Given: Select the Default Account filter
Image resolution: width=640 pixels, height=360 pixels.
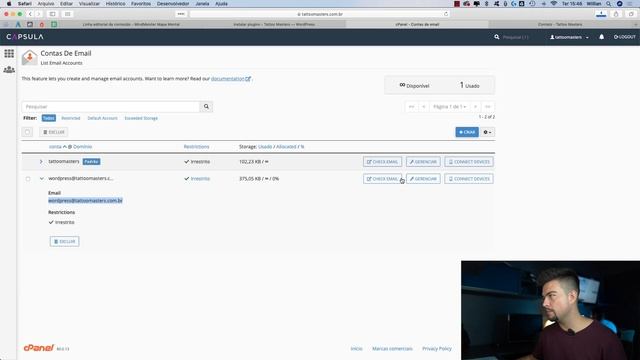Looking at the screenshot, I should point(102,118).
